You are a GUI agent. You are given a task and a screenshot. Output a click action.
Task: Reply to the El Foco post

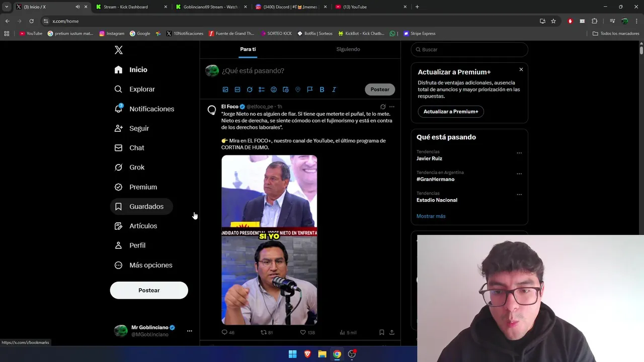[x=228, y=332]
